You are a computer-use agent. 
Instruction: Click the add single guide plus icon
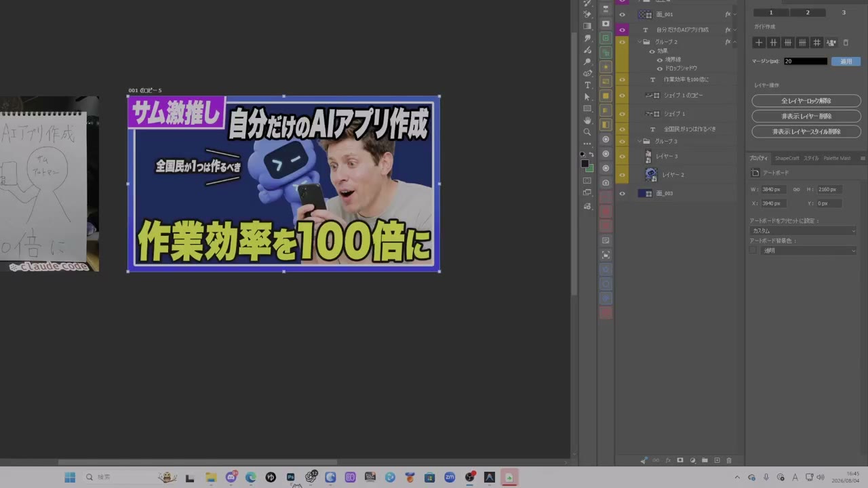(759, 43)
